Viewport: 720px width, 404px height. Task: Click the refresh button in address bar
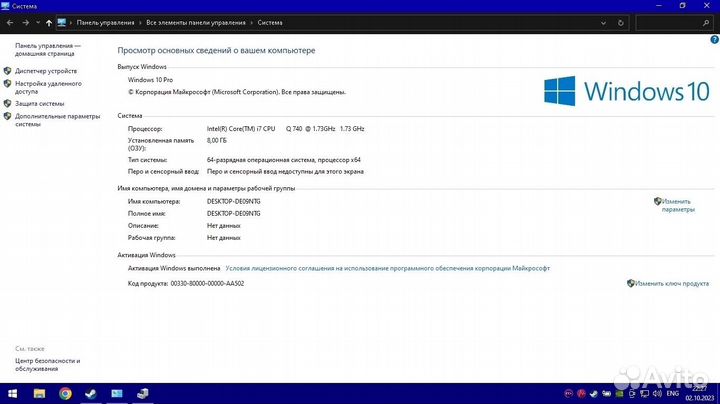coord(621,21)
